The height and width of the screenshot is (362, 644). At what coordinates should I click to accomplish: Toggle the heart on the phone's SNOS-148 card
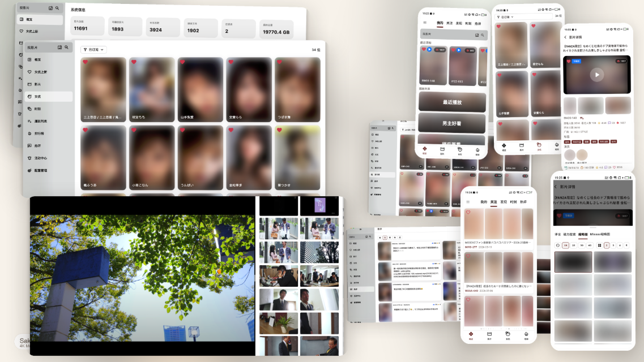(424, 50)
